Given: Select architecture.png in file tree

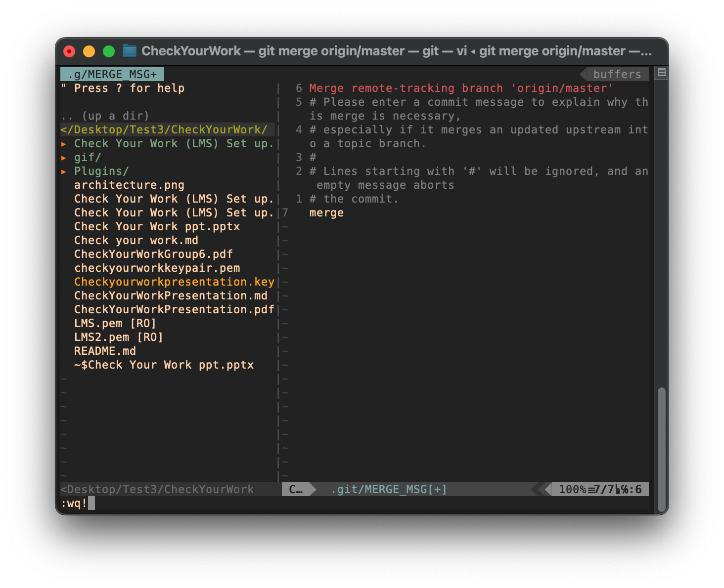Looking at the screenshot, I should 129,185.
